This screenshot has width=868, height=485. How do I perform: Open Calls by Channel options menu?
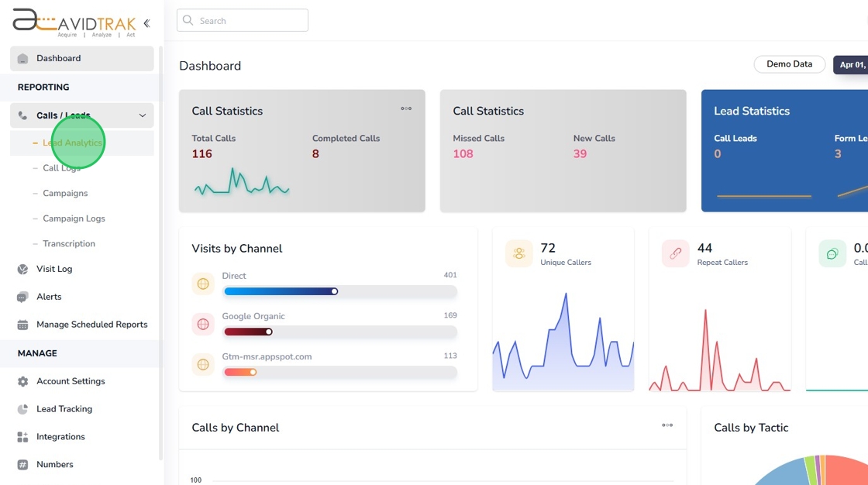[667, 425]
